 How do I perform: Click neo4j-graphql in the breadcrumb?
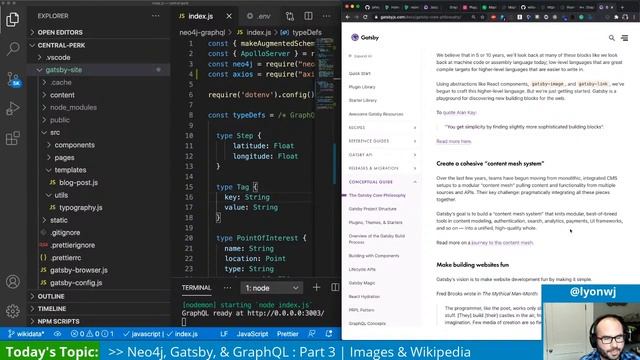tap(202, 33)
